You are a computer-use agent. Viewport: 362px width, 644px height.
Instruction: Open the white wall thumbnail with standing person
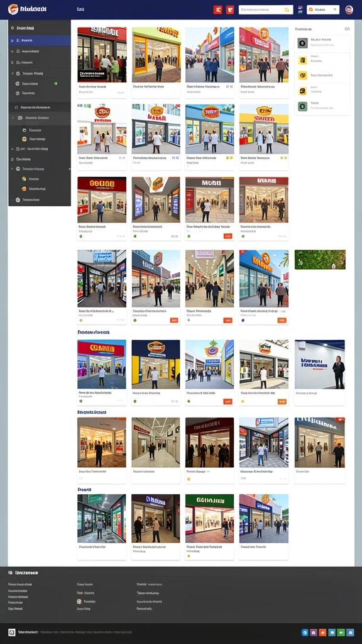[320, 364]
